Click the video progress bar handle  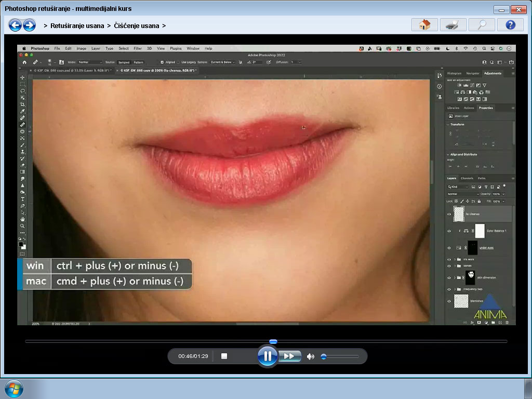[x=273, y=341]
